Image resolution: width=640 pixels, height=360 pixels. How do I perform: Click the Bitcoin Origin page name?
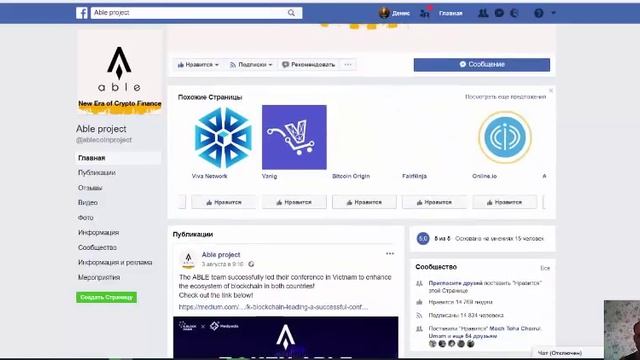[351, 176]
